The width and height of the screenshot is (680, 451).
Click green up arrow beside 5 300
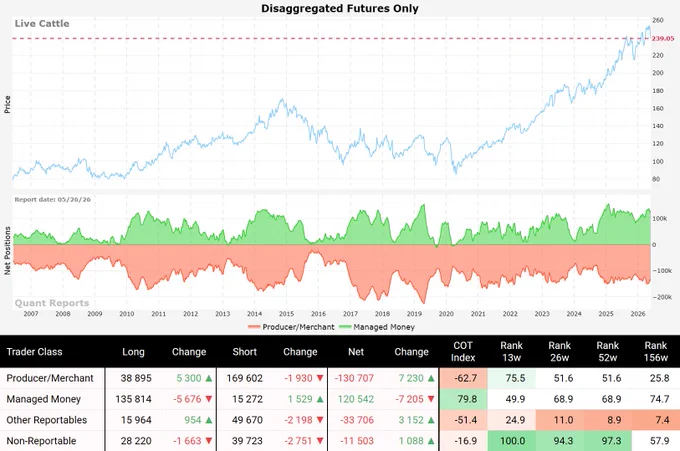(x=209, y=378)
